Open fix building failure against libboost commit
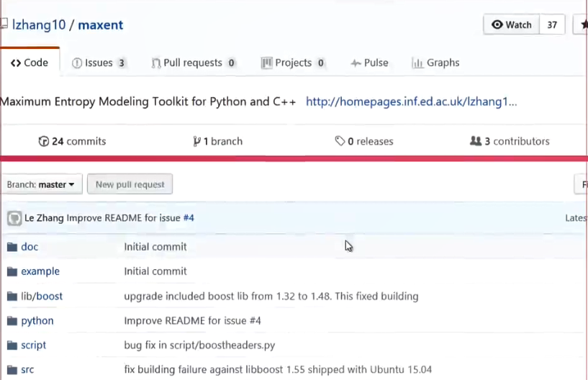This screenshot has height=380, width=588. point(278,370)
